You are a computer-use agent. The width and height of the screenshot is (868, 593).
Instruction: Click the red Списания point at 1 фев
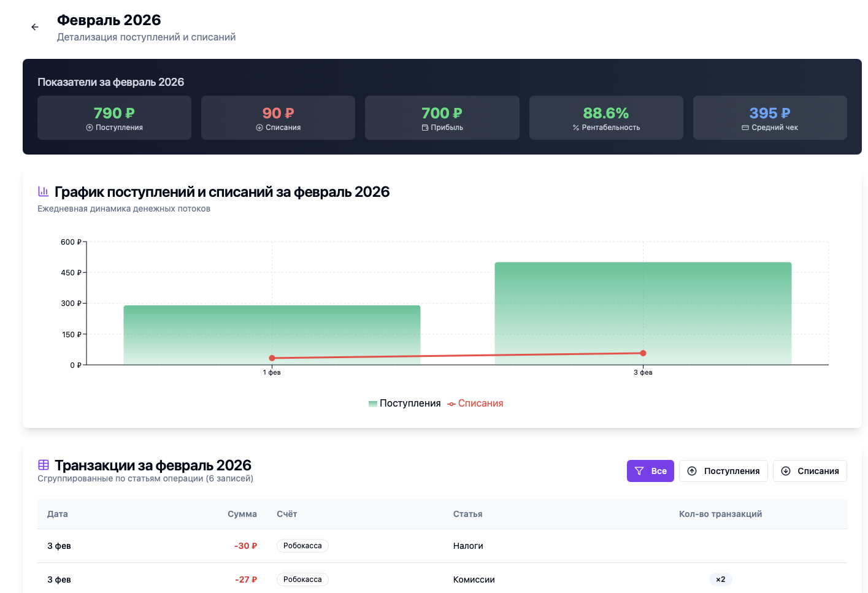pyautogui.click(x=272, y=358)
